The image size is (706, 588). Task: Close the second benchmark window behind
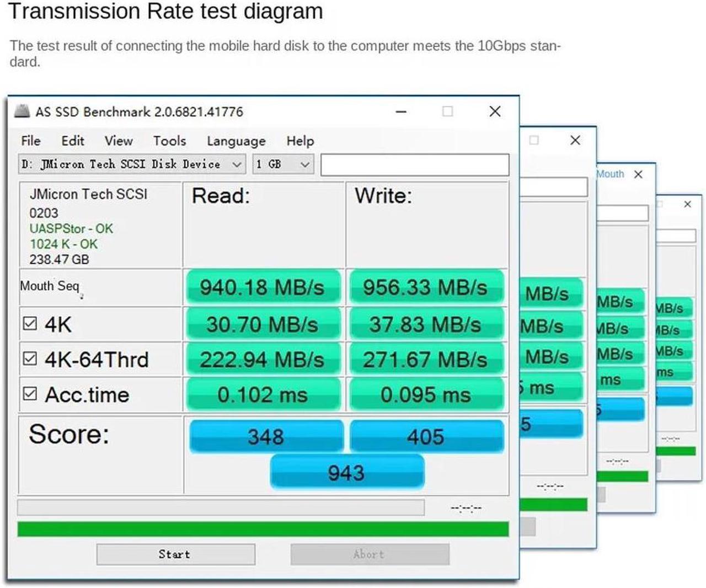click(575, 140)
